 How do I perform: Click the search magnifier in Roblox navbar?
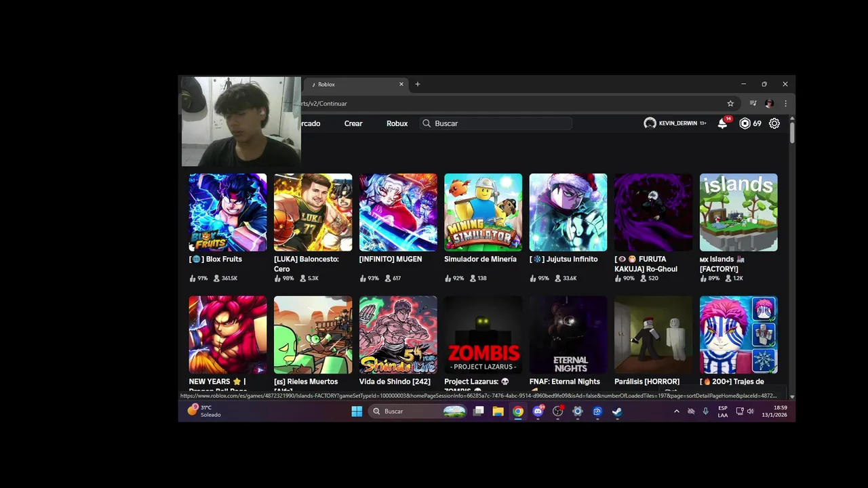427,123
